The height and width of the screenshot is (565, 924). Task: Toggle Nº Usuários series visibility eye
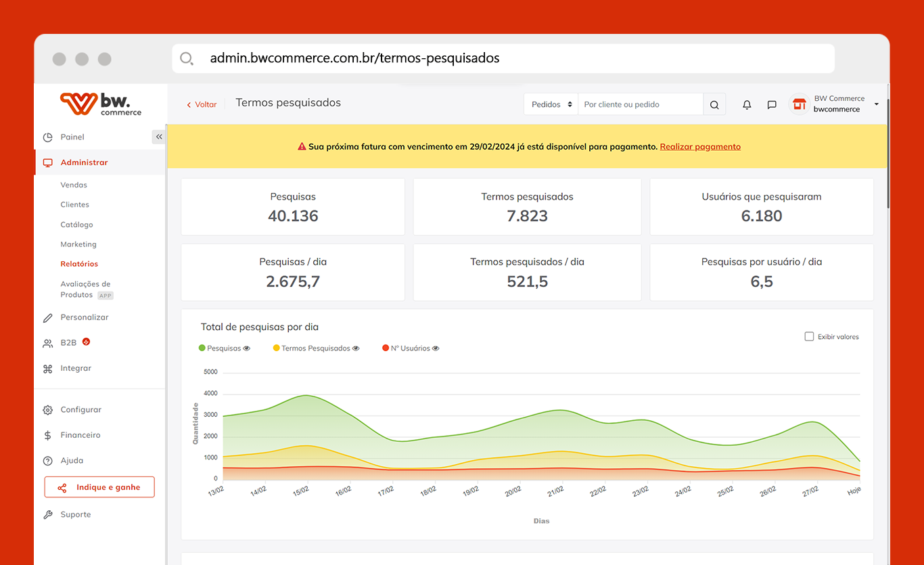pyautogui.click(x=436, y=348)
